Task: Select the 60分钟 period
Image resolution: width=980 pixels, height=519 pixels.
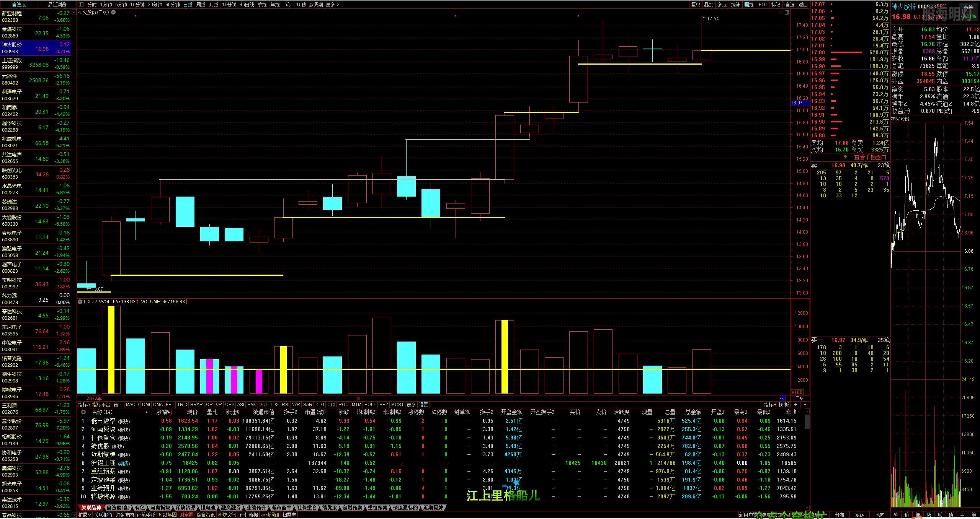Action: [x=173, y=5]
